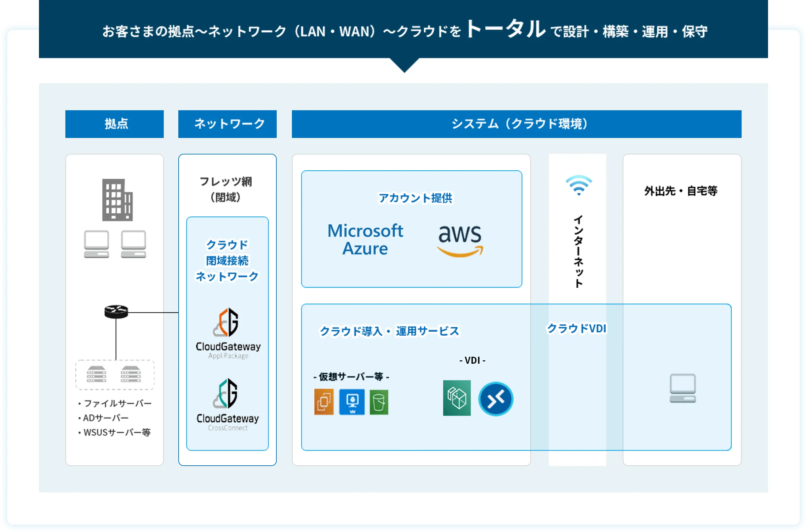Click the orange EC2 virtual server icon
Image resolution: width=807 pixels, height=532 pixels.
pyautogui.click(x=324, y=402)
